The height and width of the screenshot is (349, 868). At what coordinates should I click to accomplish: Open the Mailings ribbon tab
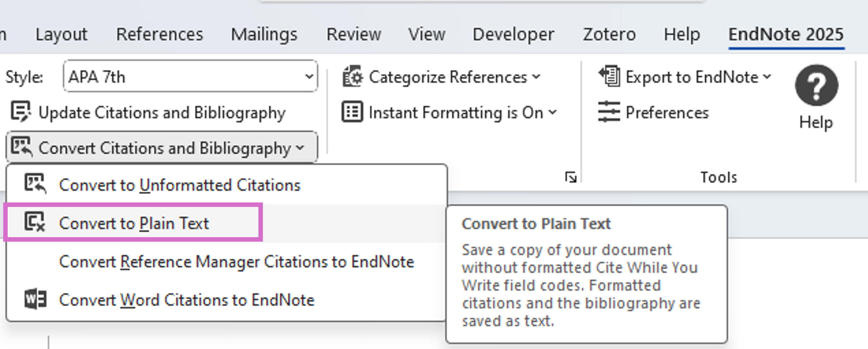click(264, 34)
